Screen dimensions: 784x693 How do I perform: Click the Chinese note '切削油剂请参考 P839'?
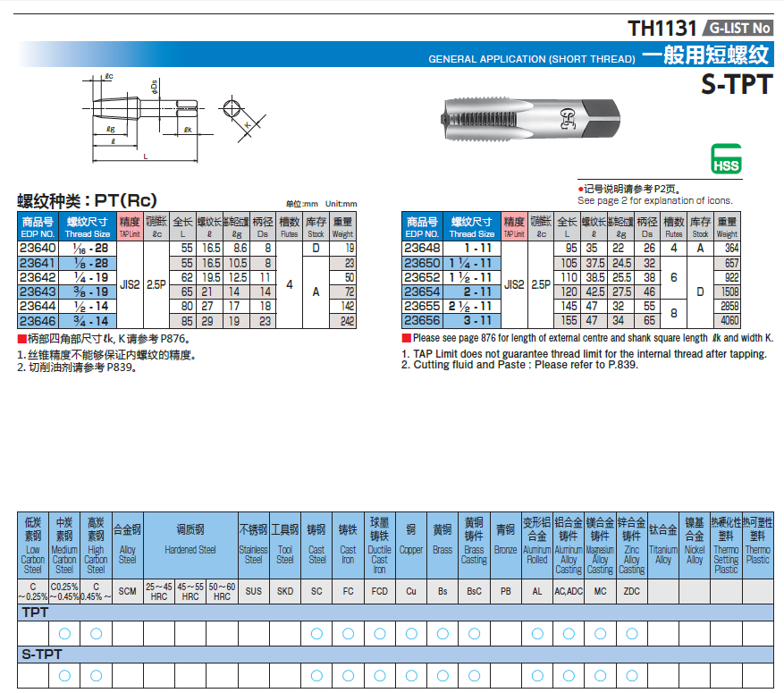click(77, 368)
